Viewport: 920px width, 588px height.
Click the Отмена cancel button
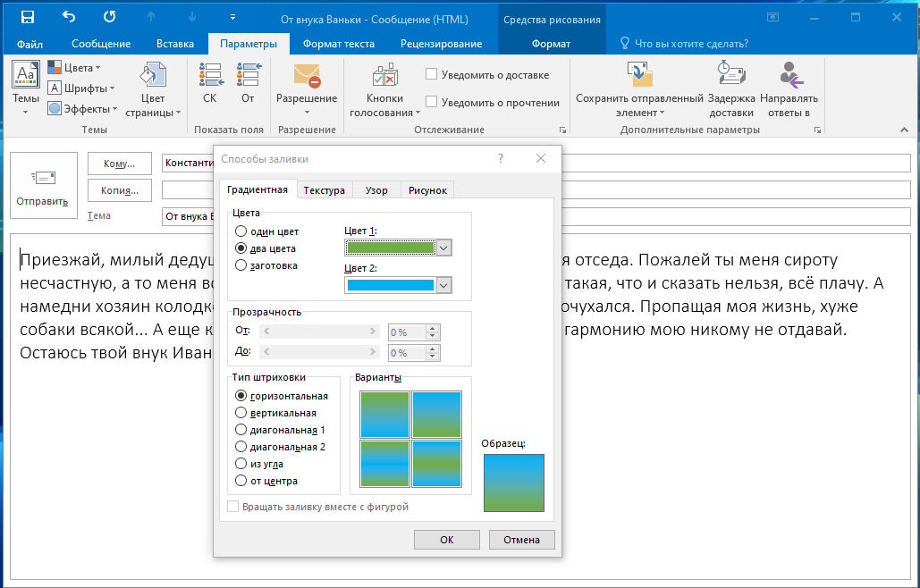[x=521, y=540]
